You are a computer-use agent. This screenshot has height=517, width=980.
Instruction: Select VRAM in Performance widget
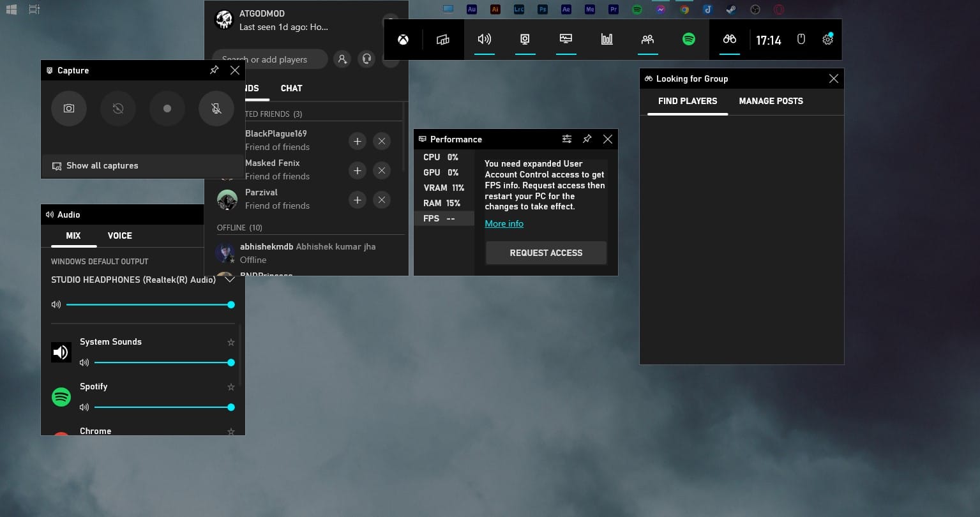[x=444, y=188]
